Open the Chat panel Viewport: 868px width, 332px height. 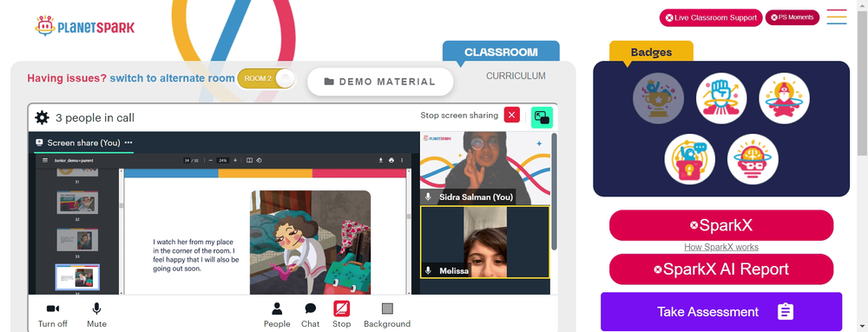click(311, 315)
